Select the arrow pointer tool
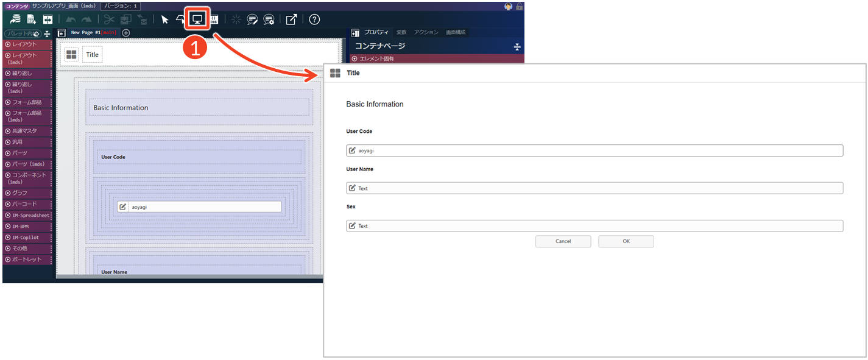The image size is (868, 360). pyautogui.click(x=164, y=19)
